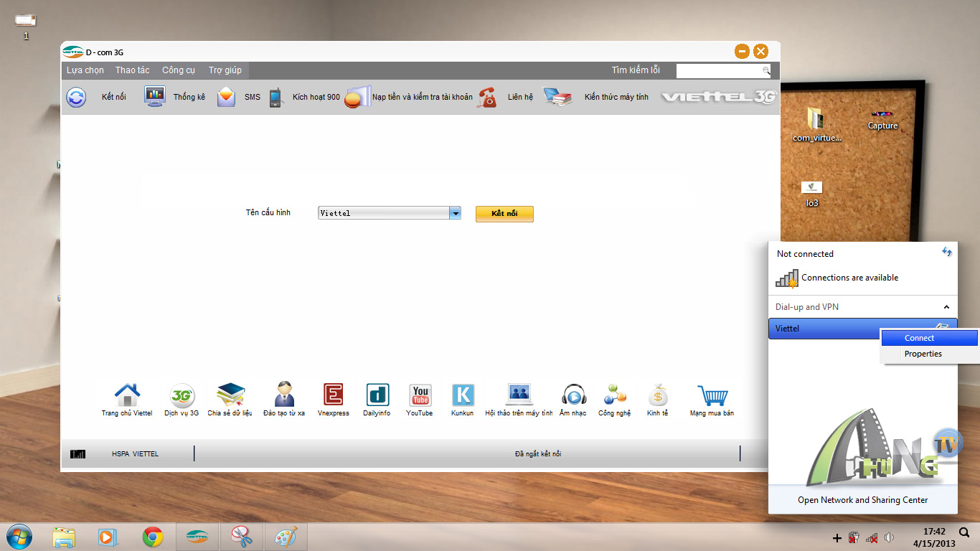Open Paint from taskbar

click(286, 537)
